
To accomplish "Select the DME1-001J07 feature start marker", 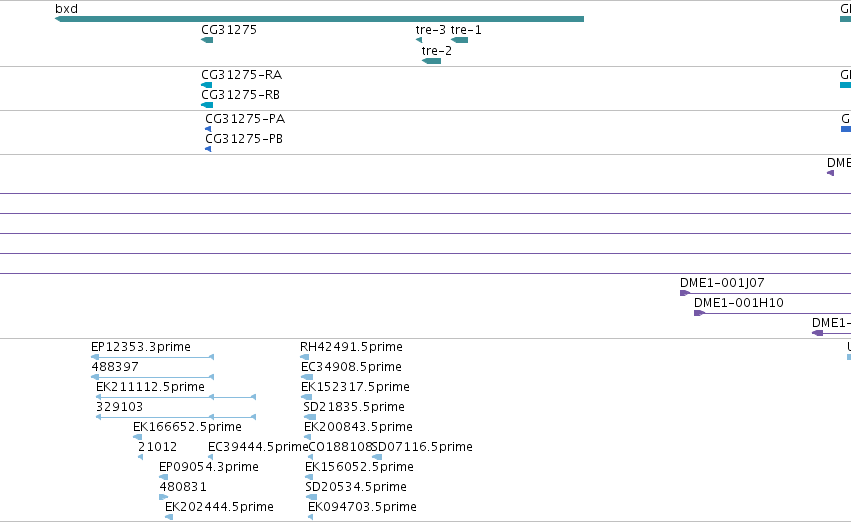I will click(685, 293).
